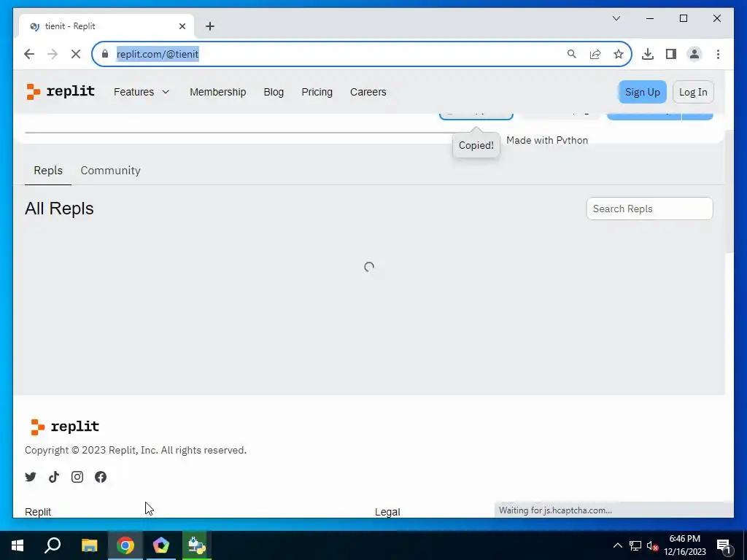Open Replit's TikTok profile
This screenshot has height=560, width=747.
(x=54, y=477)
